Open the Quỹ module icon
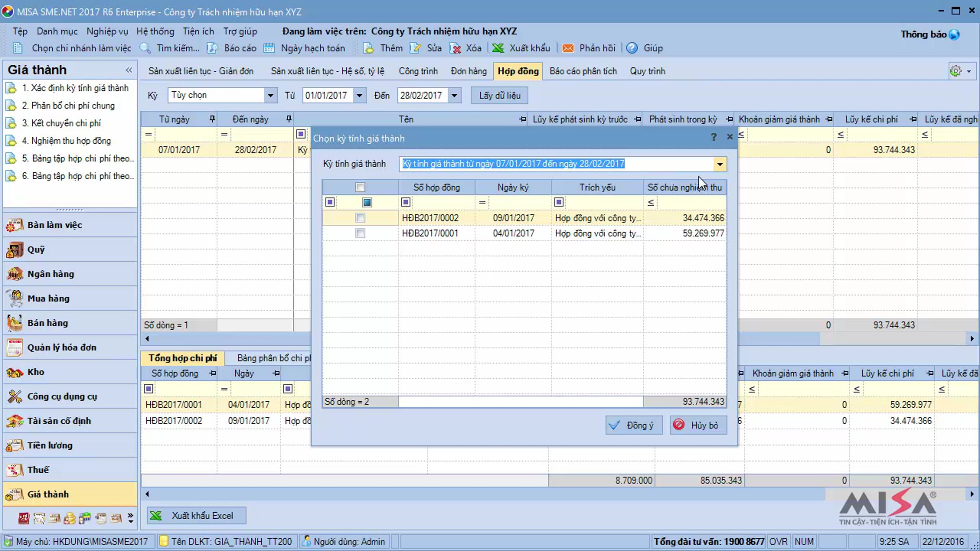980x551 pixels. [x=15, y=249]
